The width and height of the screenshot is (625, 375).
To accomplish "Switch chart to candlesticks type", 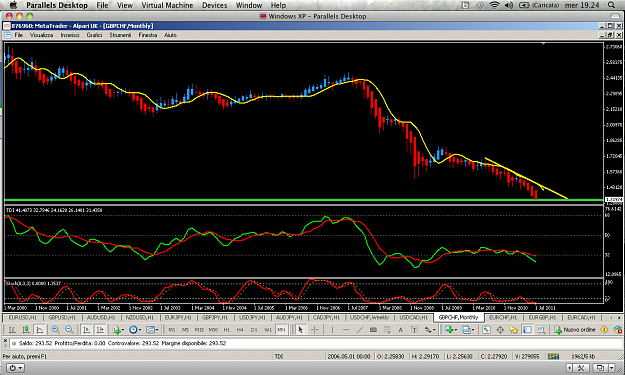I will point(26,330).
